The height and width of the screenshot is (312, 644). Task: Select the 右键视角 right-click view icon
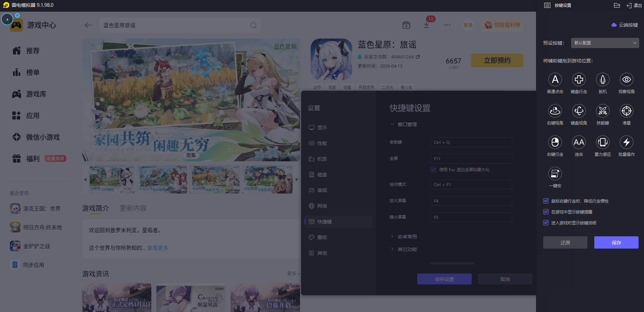pyautogui.click(x=555, y=111)
